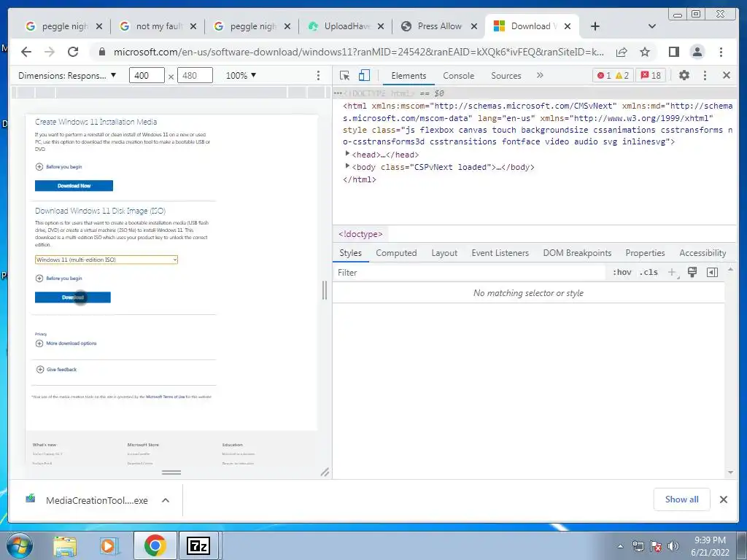Click new style rule plus icon
Screen dimensions: 747x560
pyautogui.click(x=672, y=273)
